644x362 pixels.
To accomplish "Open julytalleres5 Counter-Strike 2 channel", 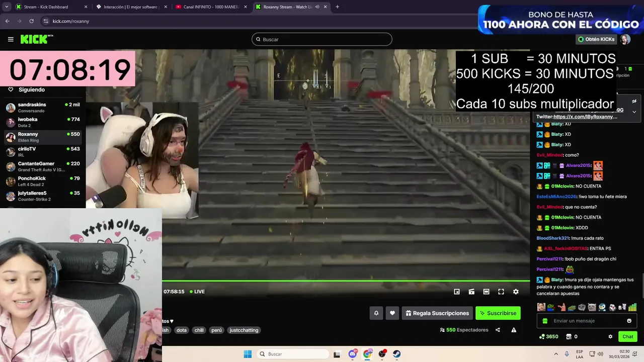I will (x=43, y=196).
